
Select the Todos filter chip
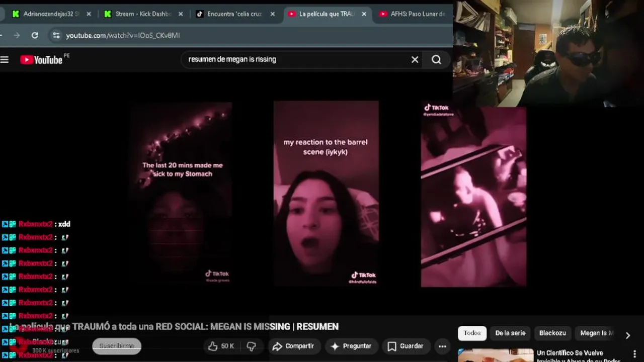tap(472, 333)
